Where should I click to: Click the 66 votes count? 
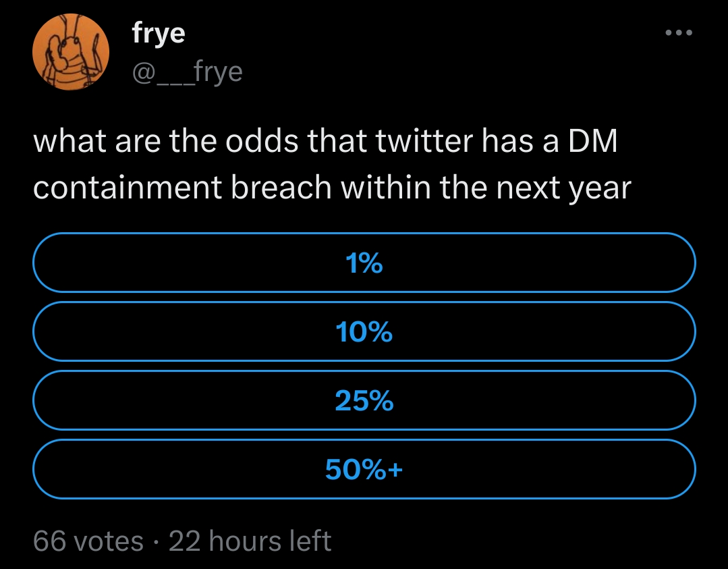coord(88,541)
